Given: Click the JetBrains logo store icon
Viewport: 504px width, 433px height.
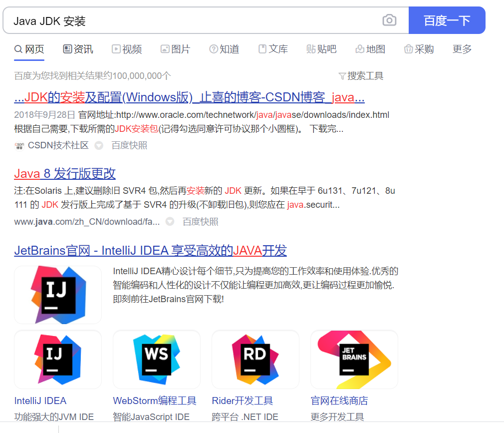Looking at the screenshot, I should click(x=354, y=359).
